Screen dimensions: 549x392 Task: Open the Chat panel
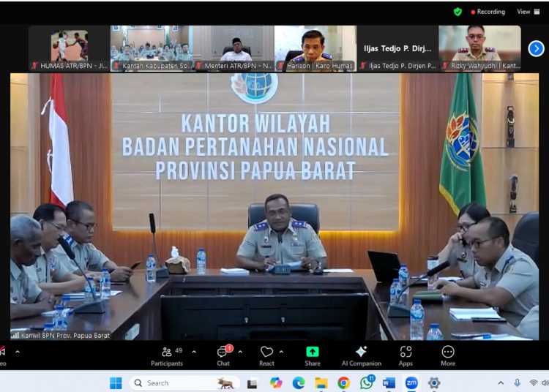tap(223, 356)
